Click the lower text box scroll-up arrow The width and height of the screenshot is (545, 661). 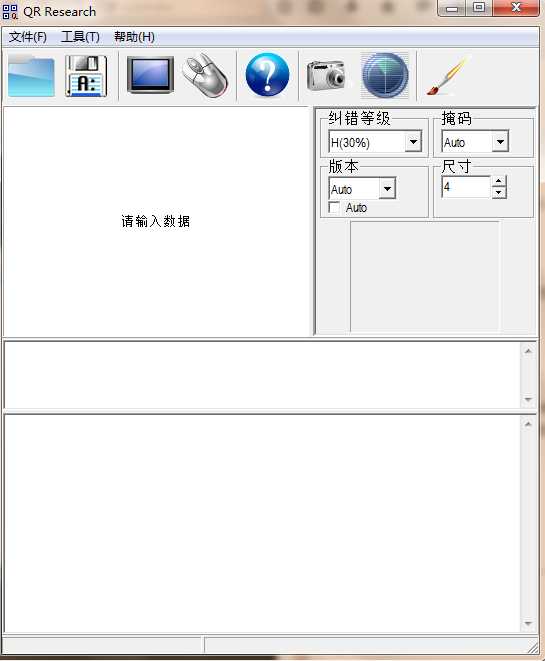[528, 424]
